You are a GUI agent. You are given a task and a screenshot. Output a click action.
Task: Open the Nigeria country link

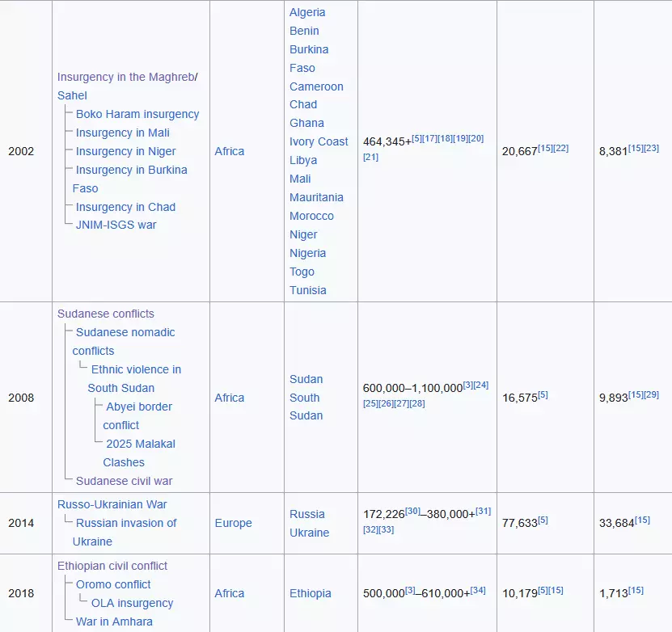[308, 253]
